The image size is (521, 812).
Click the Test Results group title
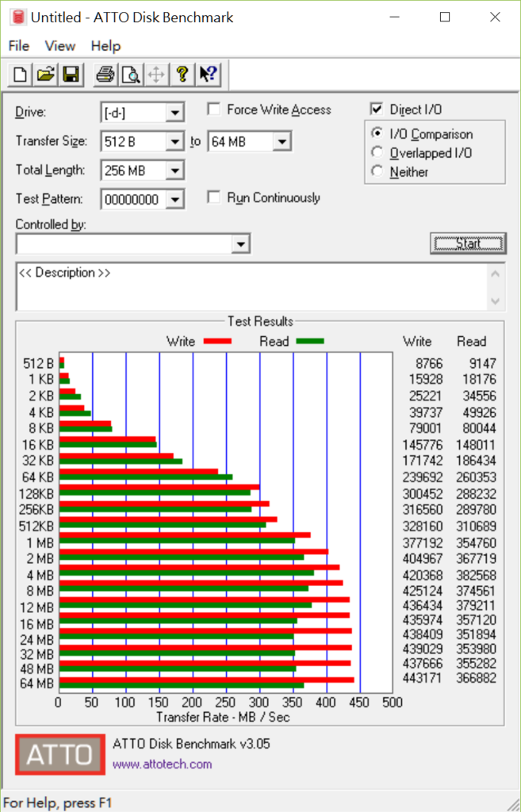click(x=260, y=321)
